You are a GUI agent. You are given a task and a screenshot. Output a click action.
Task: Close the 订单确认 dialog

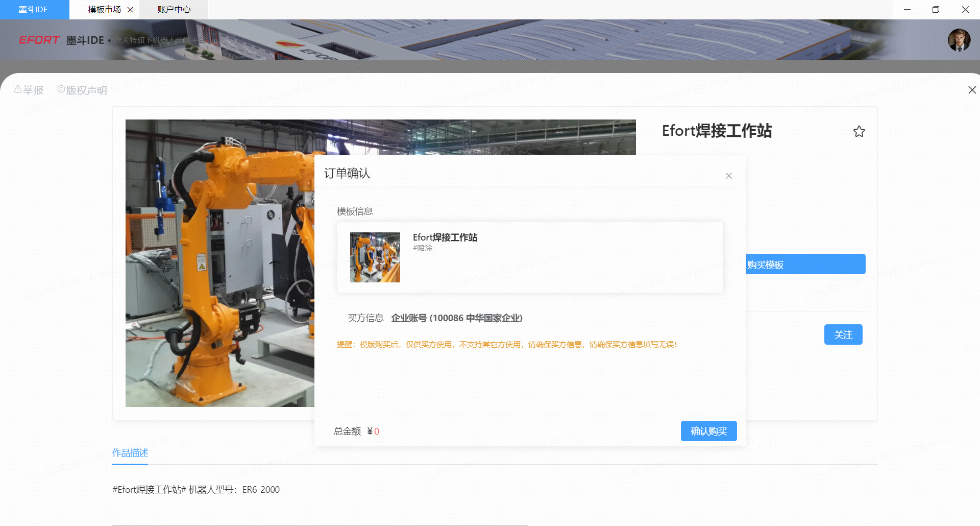coord(729,176)
